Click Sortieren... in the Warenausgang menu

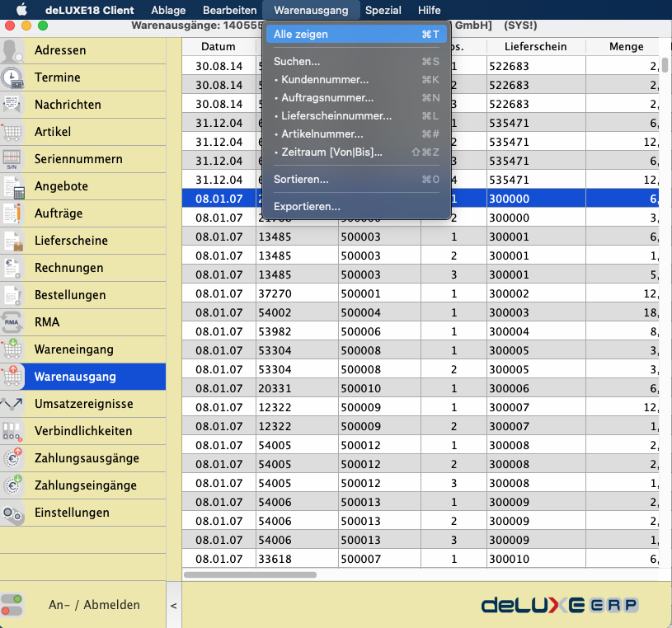(x=301, y=179)
